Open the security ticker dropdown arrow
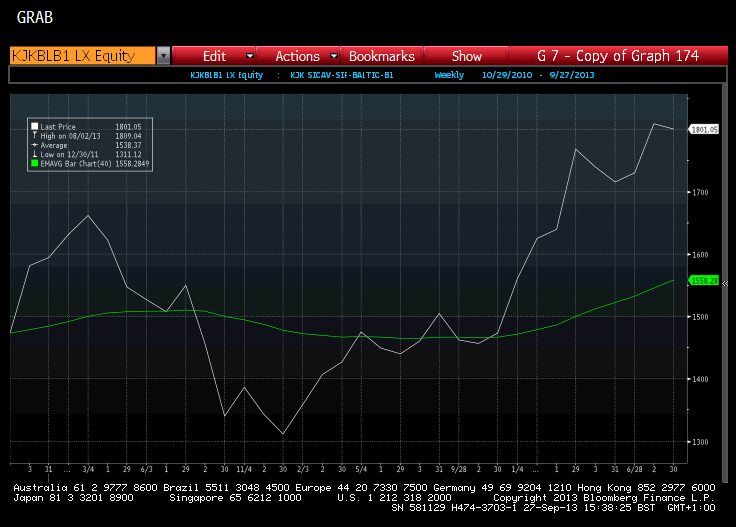 [x=163, y=56]
